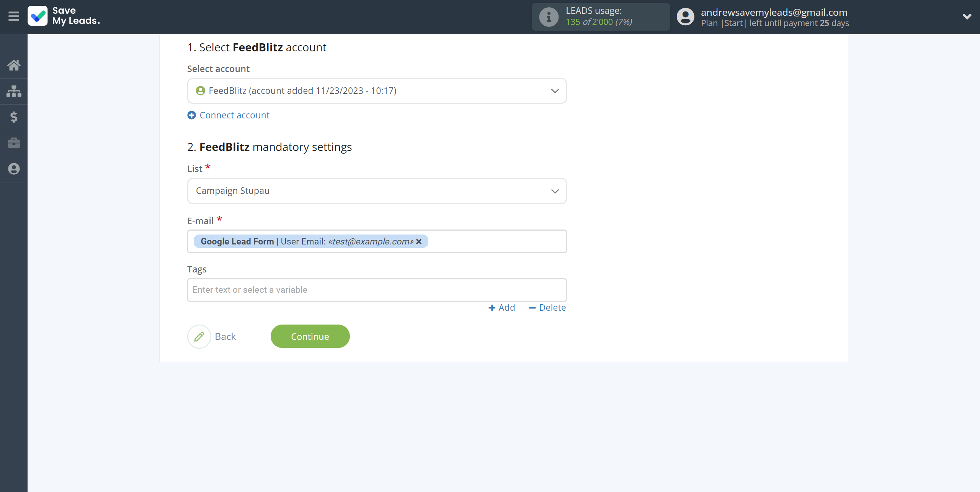
Task: Click the Save My Leads logo
Action: point(64,16)
